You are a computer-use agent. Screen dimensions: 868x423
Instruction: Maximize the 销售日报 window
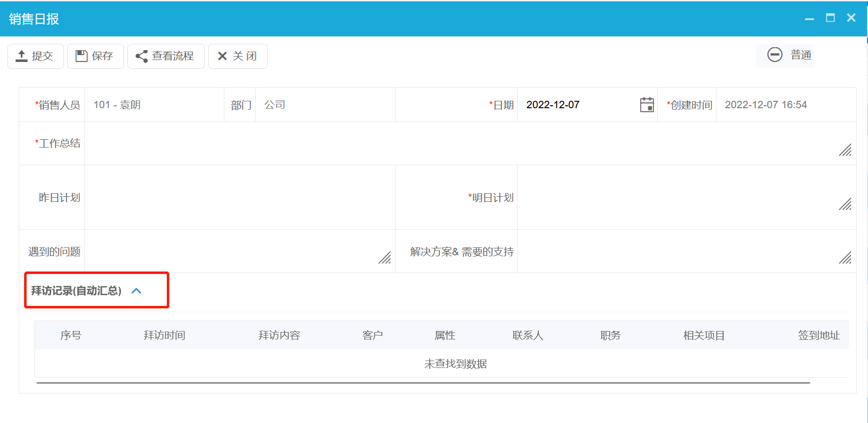[x=830, y=18]
